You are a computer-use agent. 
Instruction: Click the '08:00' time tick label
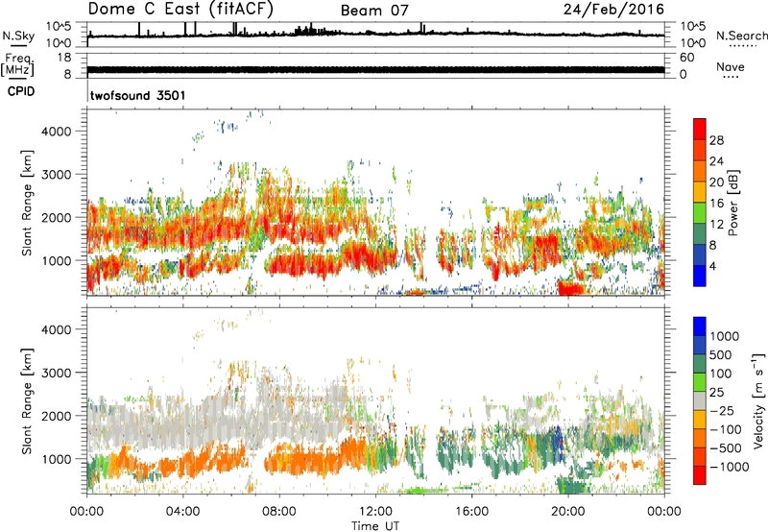(x=279, y=512)
